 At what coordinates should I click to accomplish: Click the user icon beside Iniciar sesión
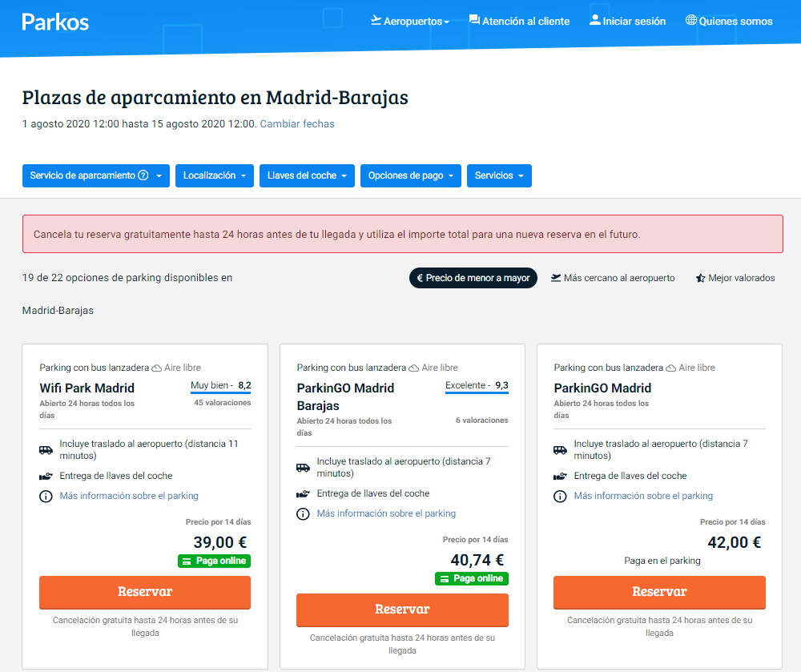tap(594, 20)
